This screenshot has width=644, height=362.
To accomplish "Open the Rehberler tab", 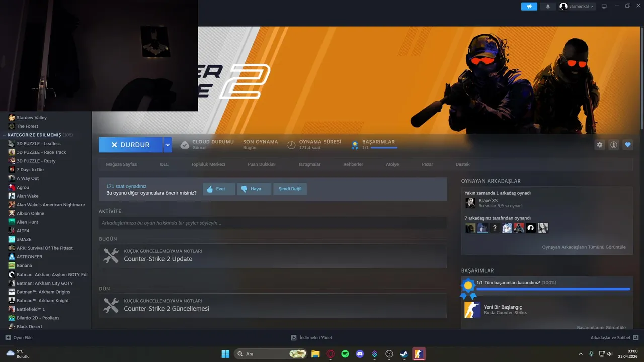I will pyautogui.click(x=353, y=164).
